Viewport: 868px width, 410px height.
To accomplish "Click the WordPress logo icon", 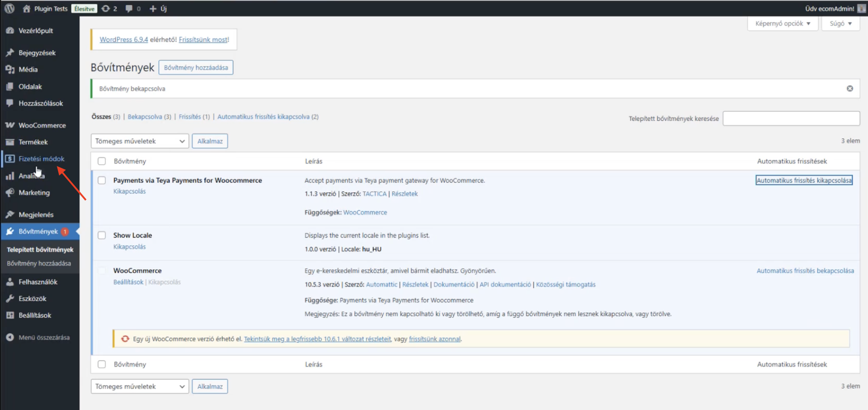I will pos(9,8).
